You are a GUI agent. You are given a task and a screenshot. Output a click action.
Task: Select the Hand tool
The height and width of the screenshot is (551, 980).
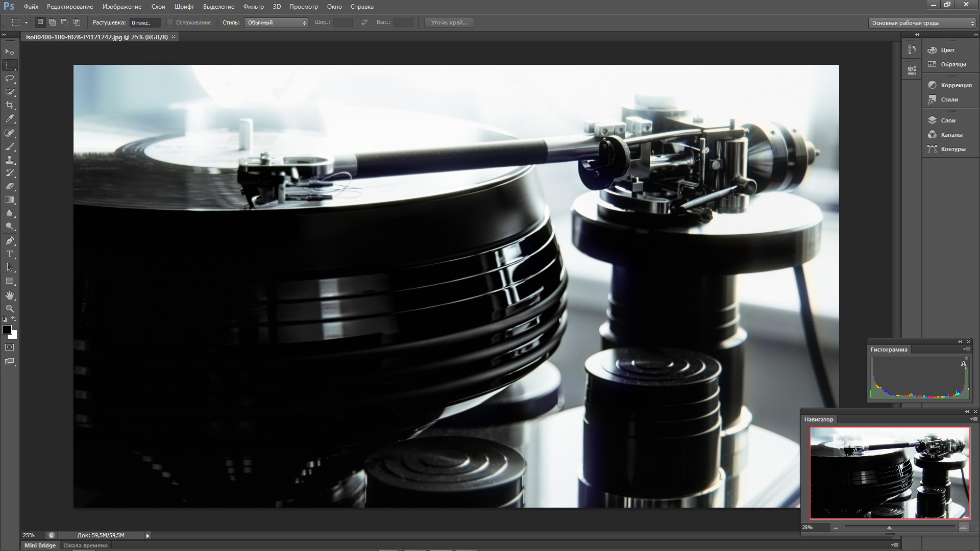(10, 295)
